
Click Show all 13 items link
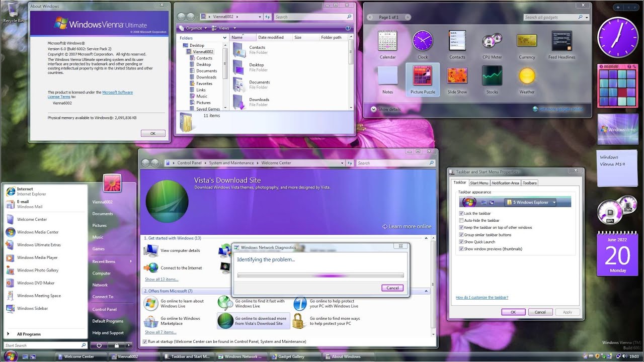click(162, 279)
